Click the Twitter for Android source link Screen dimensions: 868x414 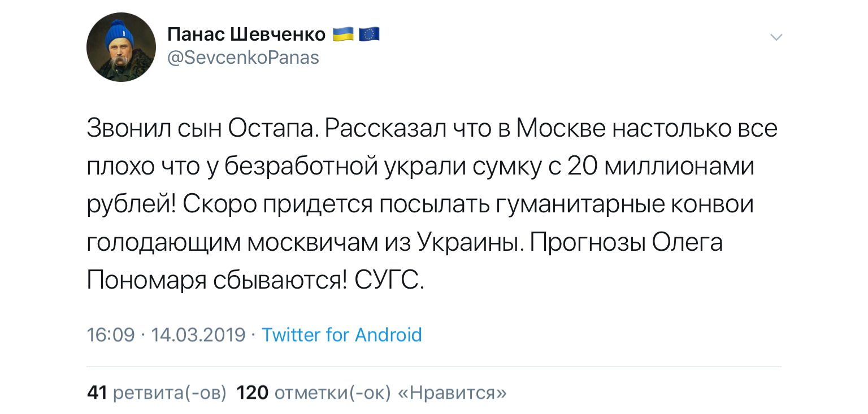[x=342, y=335]
